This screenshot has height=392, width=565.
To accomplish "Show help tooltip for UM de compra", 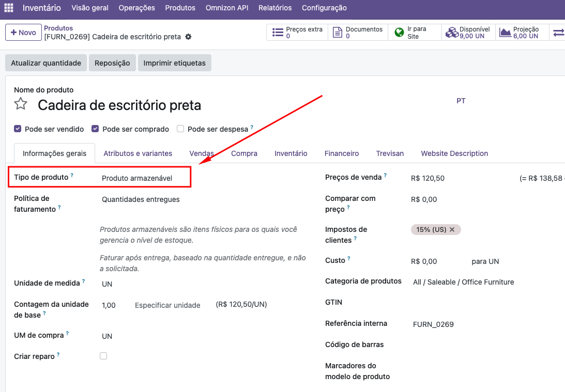I will click(x=67, y=333).
